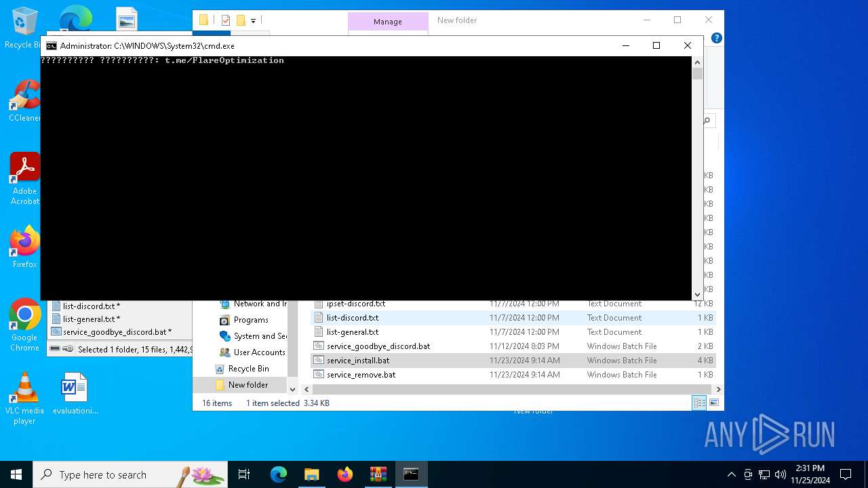Select service_install.bat file row
The height and width of the screenshot is (488, 868).
click(x=513, y=361)
